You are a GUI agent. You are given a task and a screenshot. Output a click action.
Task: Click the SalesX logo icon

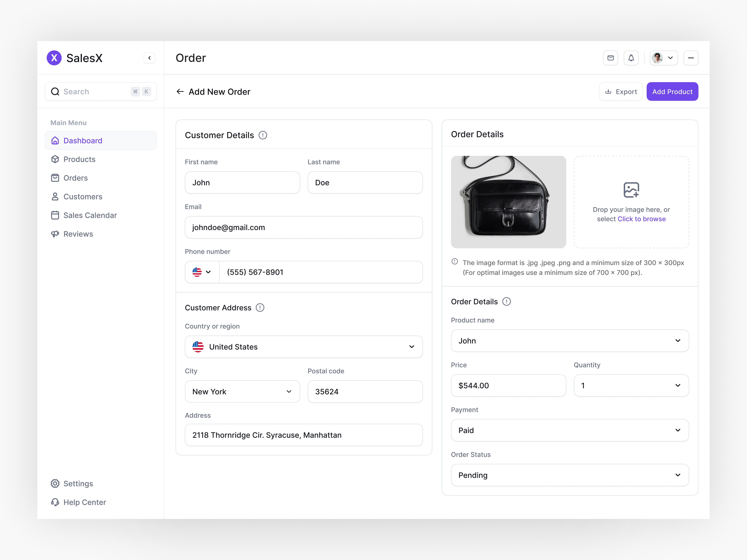pos(54,58)
